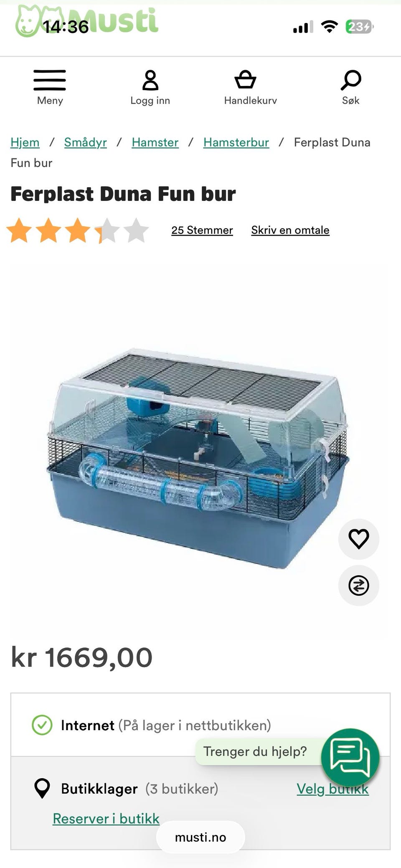Open the hamburger Meny icon
Viewport: 401px width, 868px height.
[x=50, y=80]
